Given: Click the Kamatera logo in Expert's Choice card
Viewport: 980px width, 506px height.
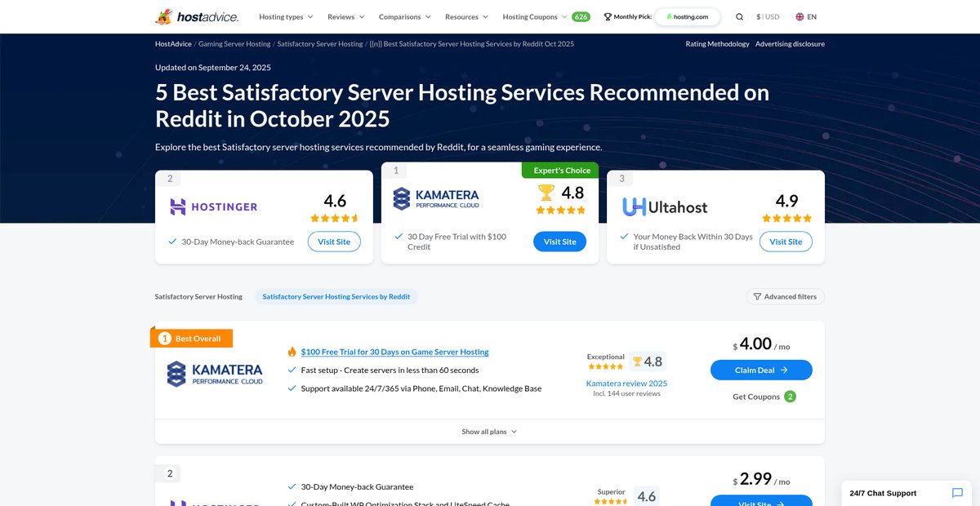Looking at the screenshot, I should [436, 198].
